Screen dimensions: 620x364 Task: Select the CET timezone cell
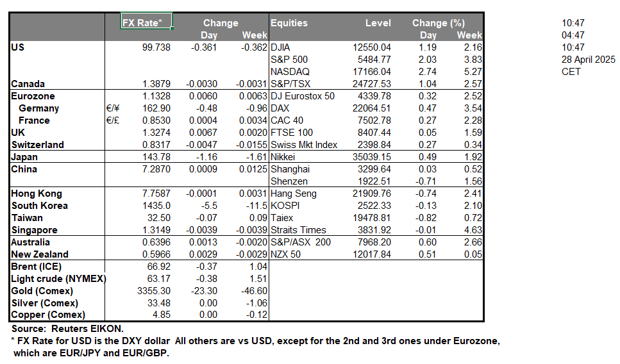point(571,72)
